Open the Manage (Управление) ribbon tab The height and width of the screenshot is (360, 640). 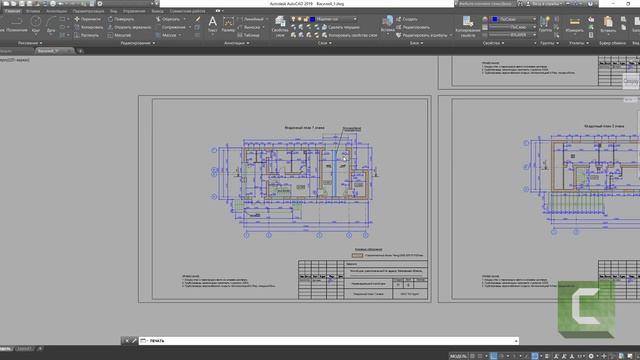pyautogui.click(x=134, y=11)
